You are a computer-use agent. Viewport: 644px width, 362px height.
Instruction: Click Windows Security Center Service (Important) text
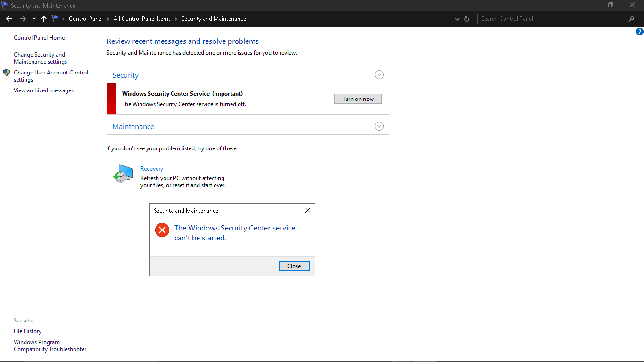coord(182,94)
